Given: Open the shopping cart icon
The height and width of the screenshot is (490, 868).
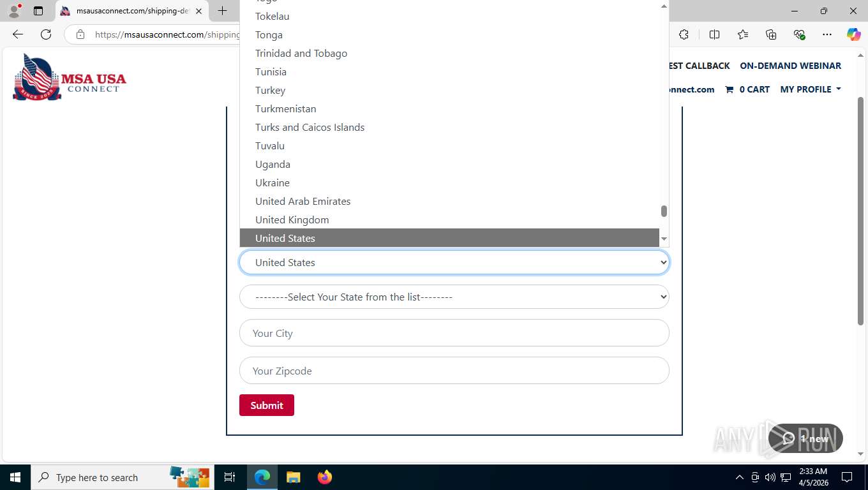Looking at the screenshot, I should tap(729, 89).
